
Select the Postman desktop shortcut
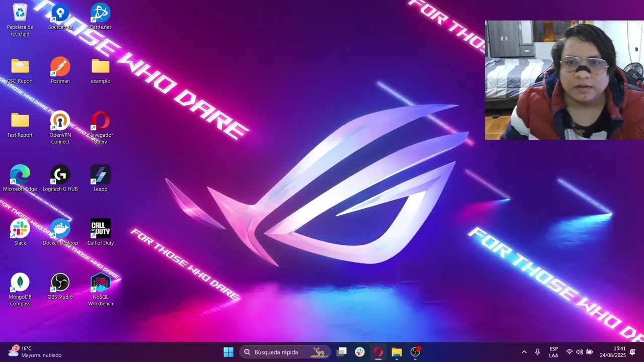(60, 70)
